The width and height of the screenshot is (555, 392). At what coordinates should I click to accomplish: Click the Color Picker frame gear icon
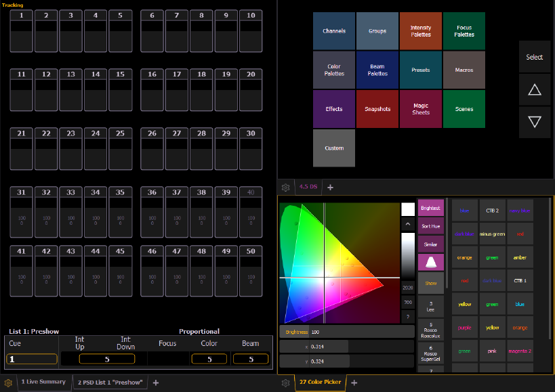[x=285, y=383]
